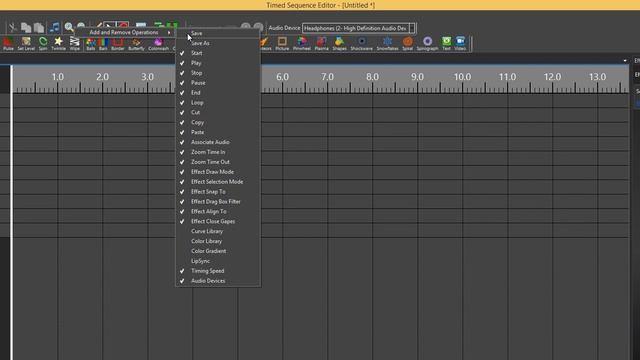Image resolution: width=640 pixels, height=360 pixels.
Task: Select the Pulse effect icon
Action: point(8,43)
